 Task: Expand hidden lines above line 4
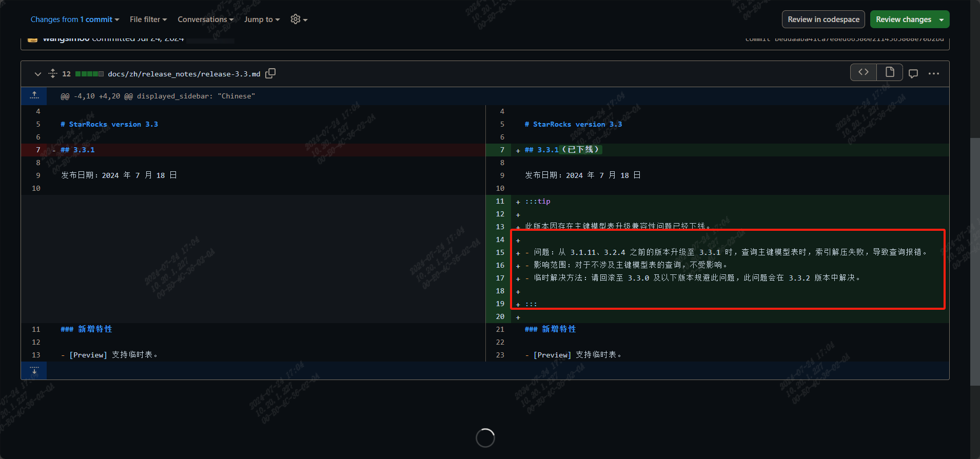(34, 96)
